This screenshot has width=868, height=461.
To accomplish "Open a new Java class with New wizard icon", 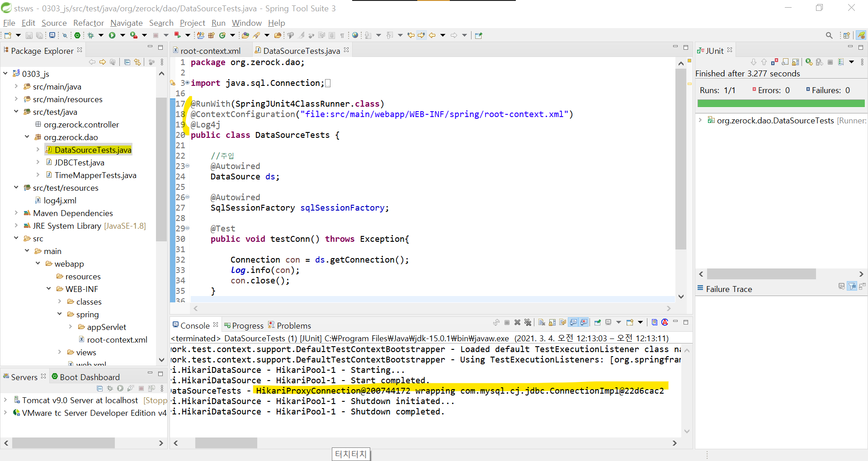I will tap(7, 35).
